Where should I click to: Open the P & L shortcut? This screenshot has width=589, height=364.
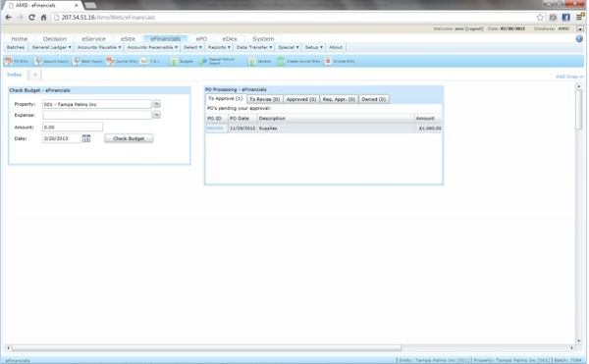point(150,61)
